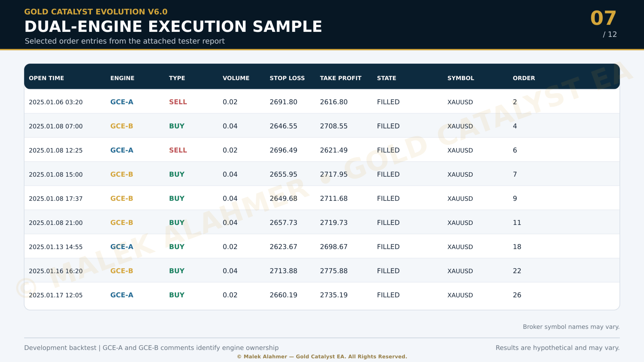The width and height of the screenshot is (644, 362).
Task: Click the '/ 12' page total
Action: [610, 34]
